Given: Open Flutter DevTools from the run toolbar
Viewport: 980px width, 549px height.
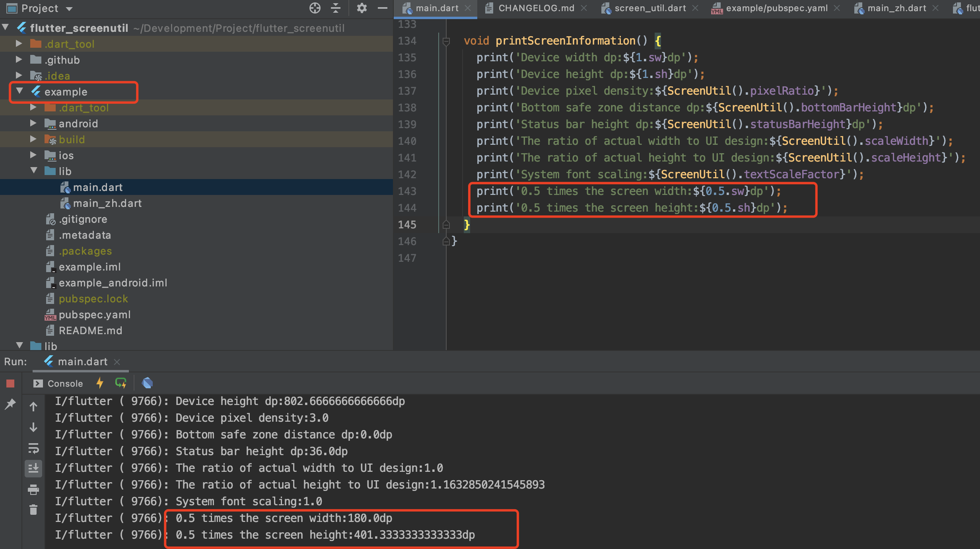Looking at the screenshot, I should [x=148, y=383].
